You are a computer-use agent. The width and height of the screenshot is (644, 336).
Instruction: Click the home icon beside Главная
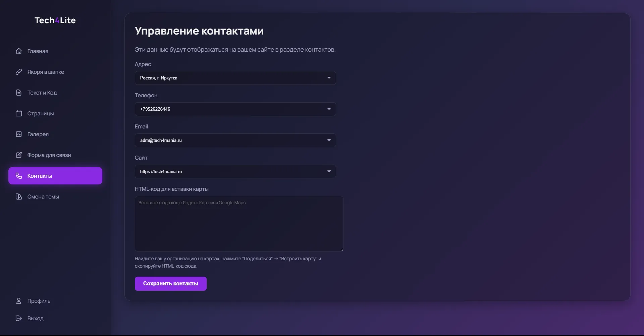pos(19,51)
